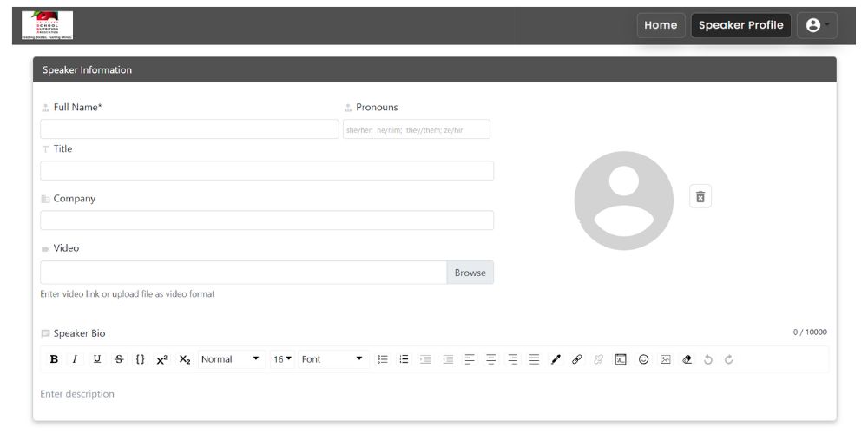Open the Speaker Profile tab
Screen dimensions: 868x434
(740, 25)
